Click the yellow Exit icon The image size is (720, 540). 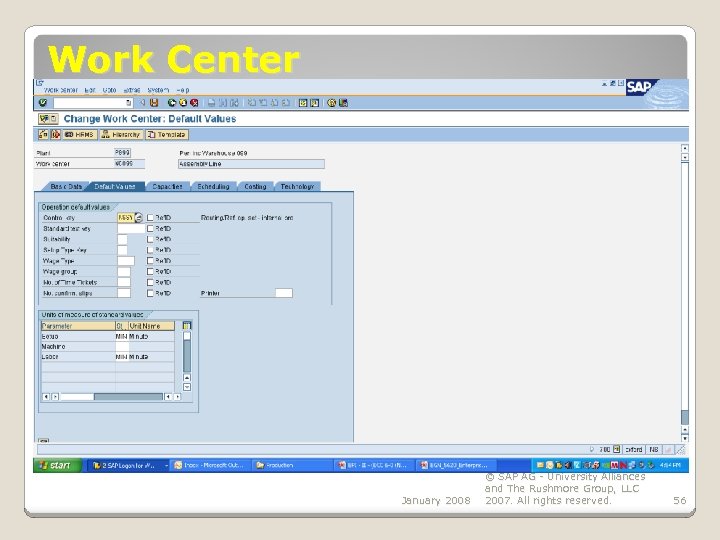183,103
